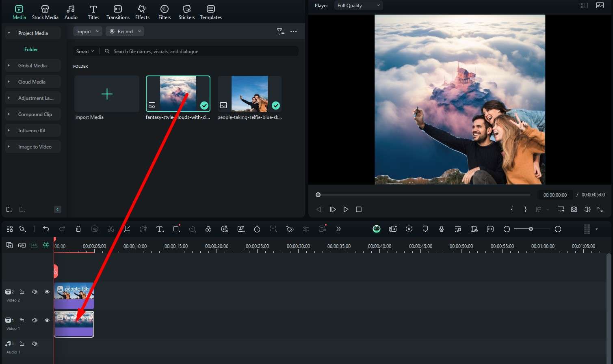Expand the Global Media tree item
The image size is (613, 364).
pyautogui.click(x=9, y=65)
